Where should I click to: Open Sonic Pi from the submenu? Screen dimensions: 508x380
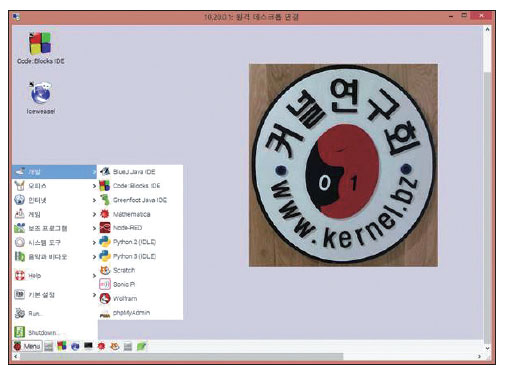[x=140, y=284]
